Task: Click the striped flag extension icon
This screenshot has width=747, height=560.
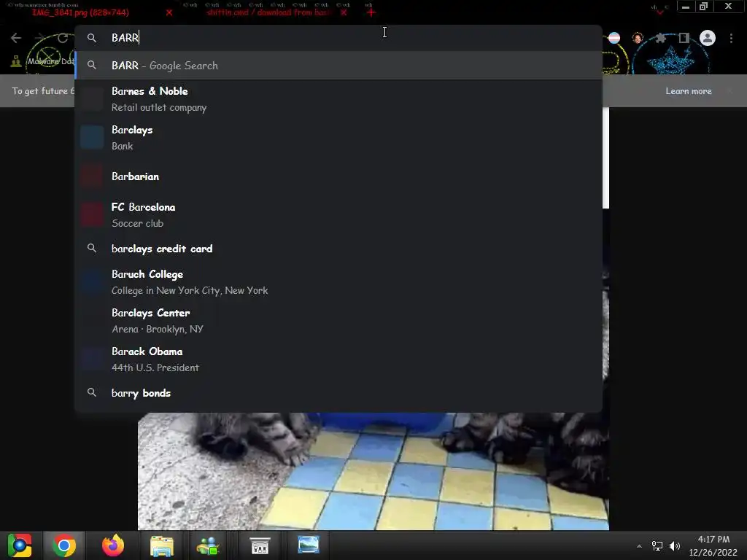Action: (x=614, y=38)
